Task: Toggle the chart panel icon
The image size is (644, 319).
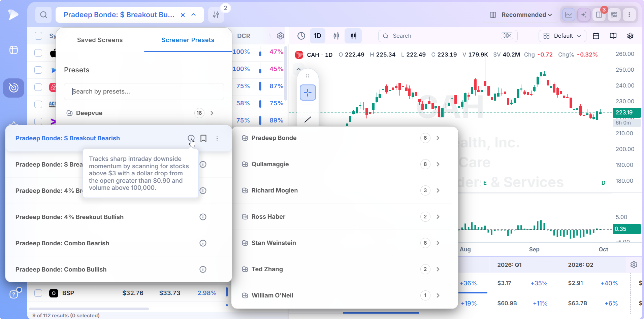Action: [569, 15]
